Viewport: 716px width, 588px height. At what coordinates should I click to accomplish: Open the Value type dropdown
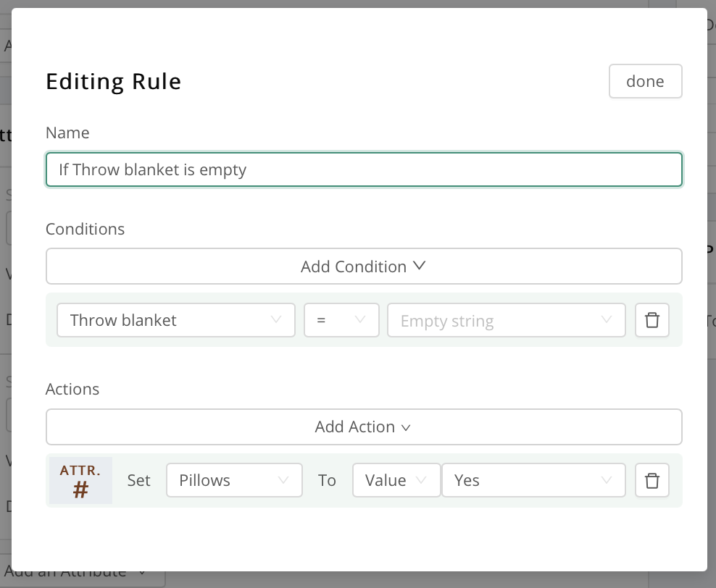pyautogui.click(x=396, y=480)
